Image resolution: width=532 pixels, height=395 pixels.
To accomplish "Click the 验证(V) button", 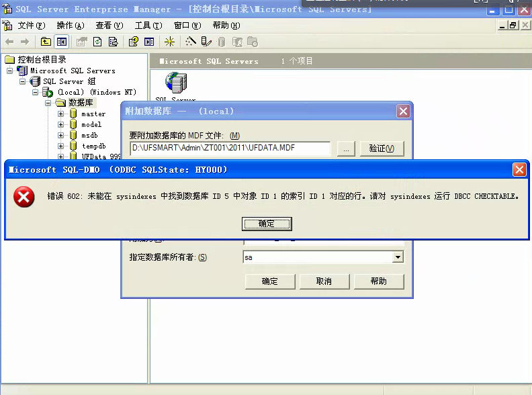I will [x=382, y=148].
